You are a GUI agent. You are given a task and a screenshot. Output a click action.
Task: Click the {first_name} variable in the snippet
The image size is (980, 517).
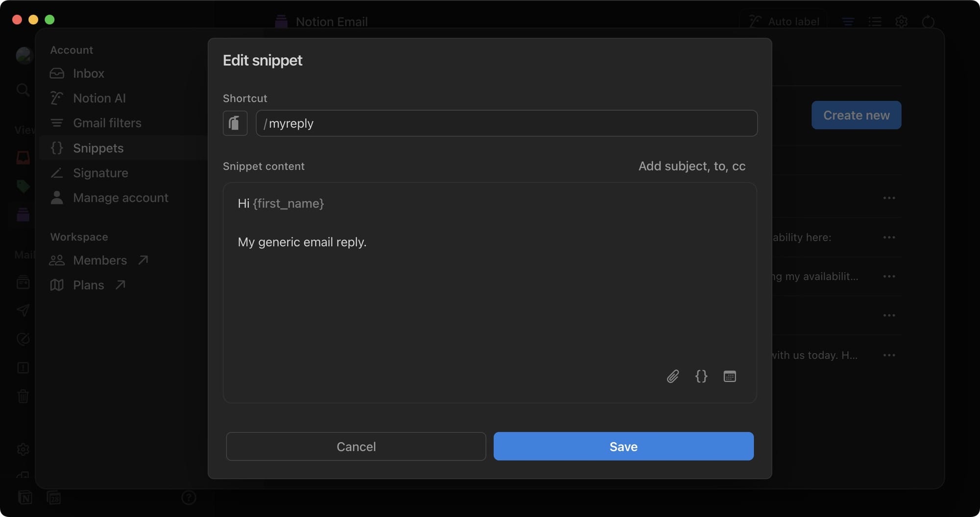pos(289,203)
